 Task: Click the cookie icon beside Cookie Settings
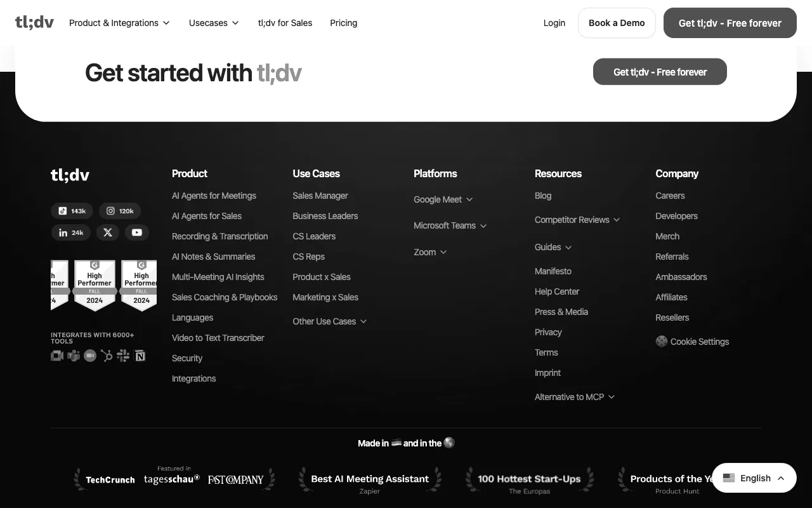(662, 341)
